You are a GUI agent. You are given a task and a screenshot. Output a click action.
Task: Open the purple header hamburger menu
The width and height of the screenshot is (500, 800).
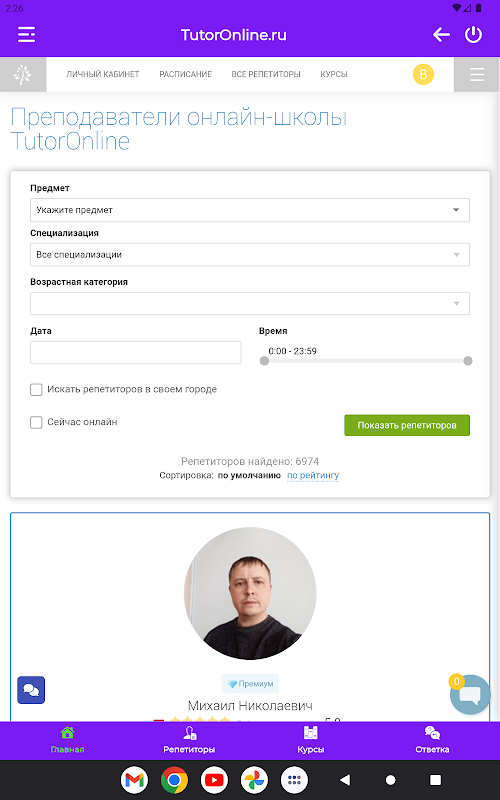click(x=27, y=35)
